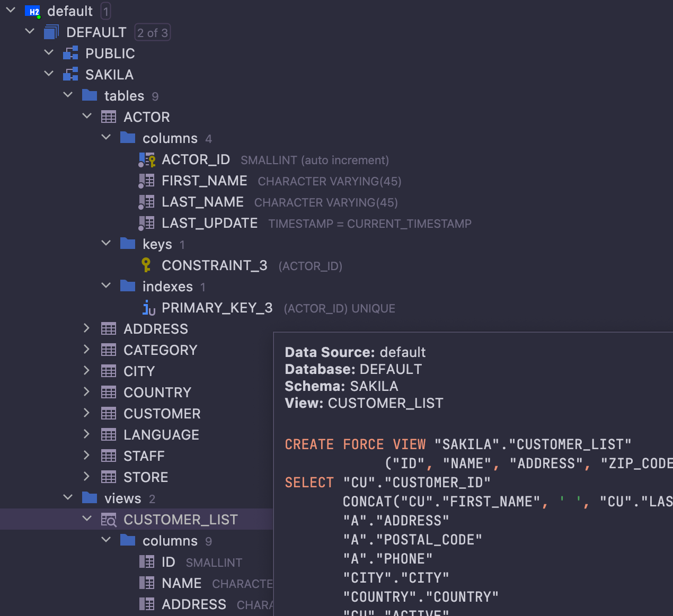Click the DEFAULT database icon

(x=51, y=32)
